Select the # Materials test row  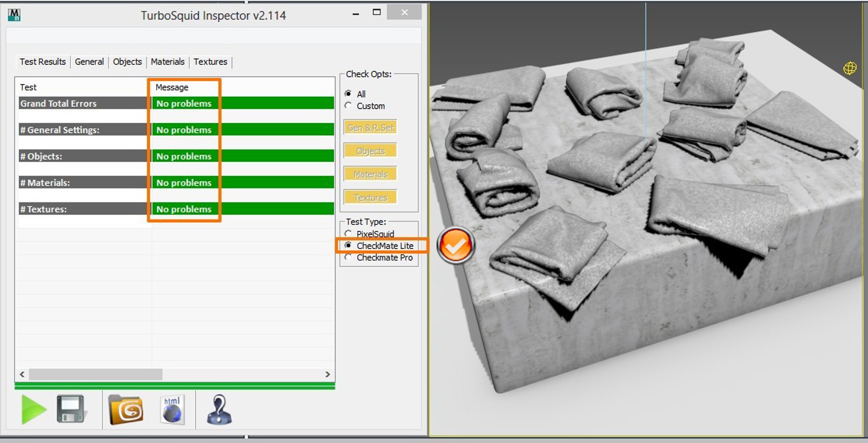coord(176,182)
